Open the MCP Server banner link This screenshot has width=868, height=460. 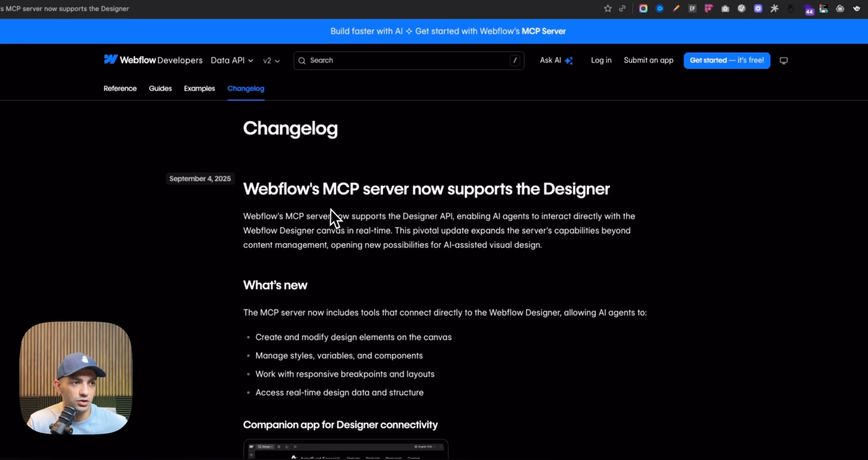click(543, 31)
